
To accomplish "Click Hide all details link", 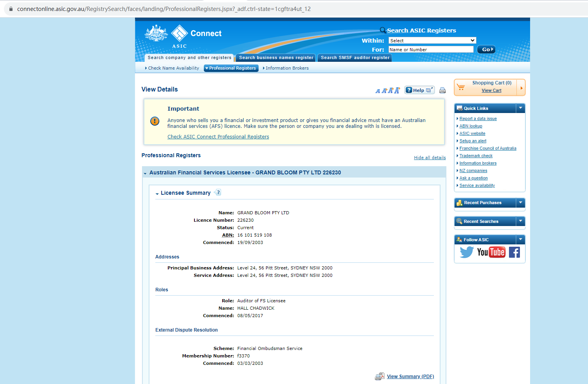I will click(x=430, y=158).
